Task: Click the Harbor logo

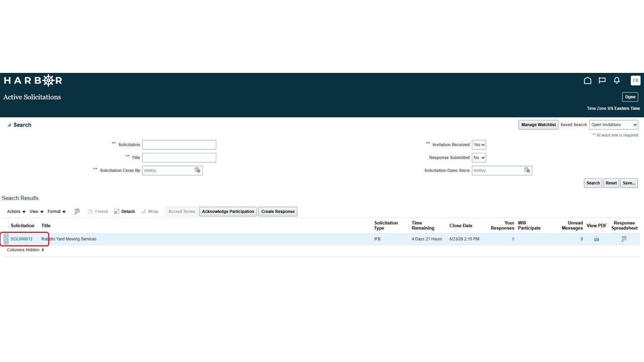Action: (x=33, y=80)
